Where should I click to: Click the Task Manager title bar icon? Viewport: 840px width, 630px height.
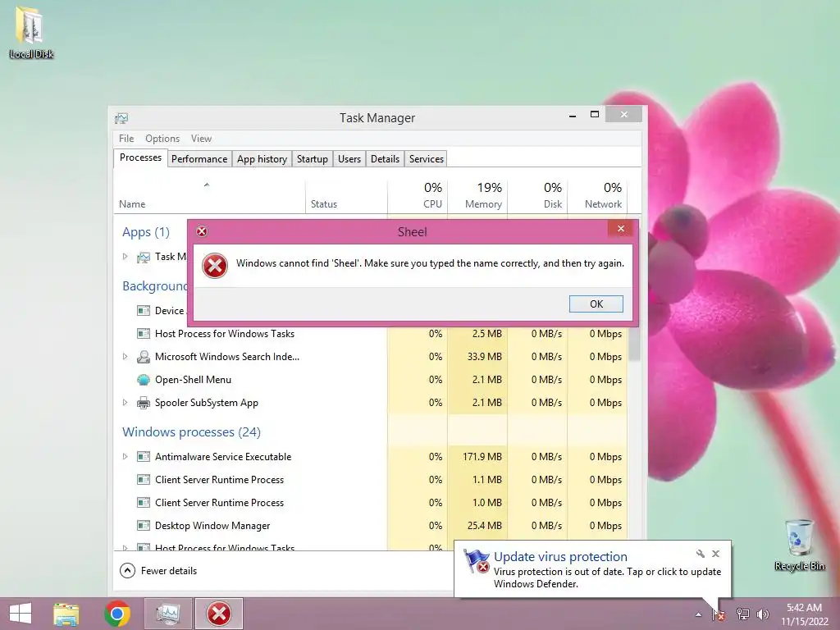121,118
